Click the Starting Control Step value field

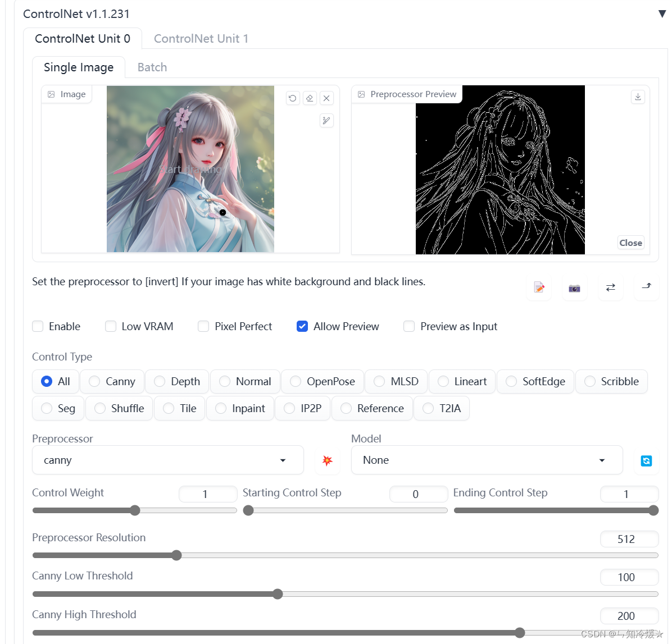[418, 494]
